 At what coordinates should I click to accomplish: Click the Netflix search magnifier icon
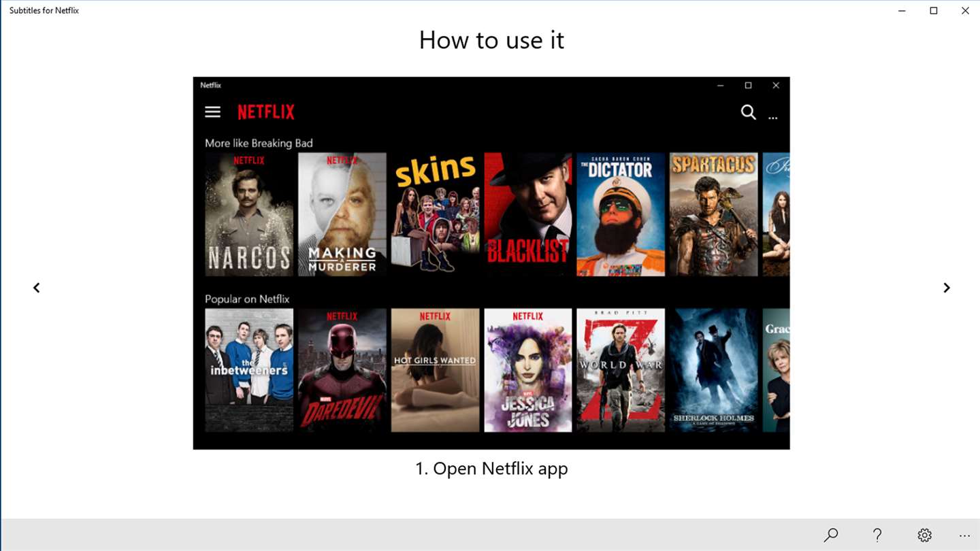[749, 112]
